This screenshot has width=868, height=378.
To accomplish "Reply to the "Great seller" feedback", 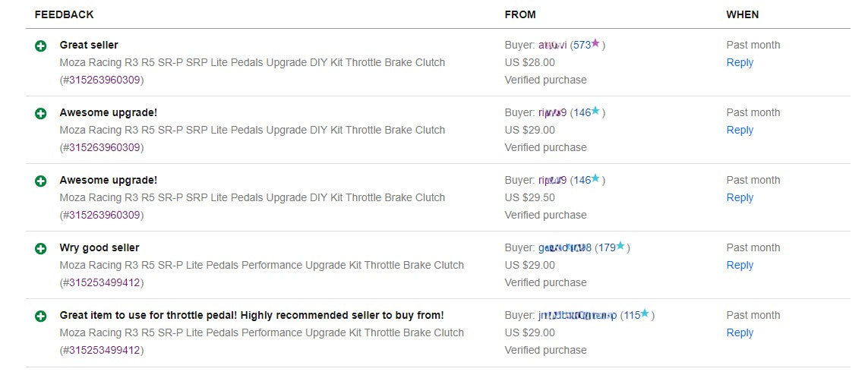I will coord(740,62).
